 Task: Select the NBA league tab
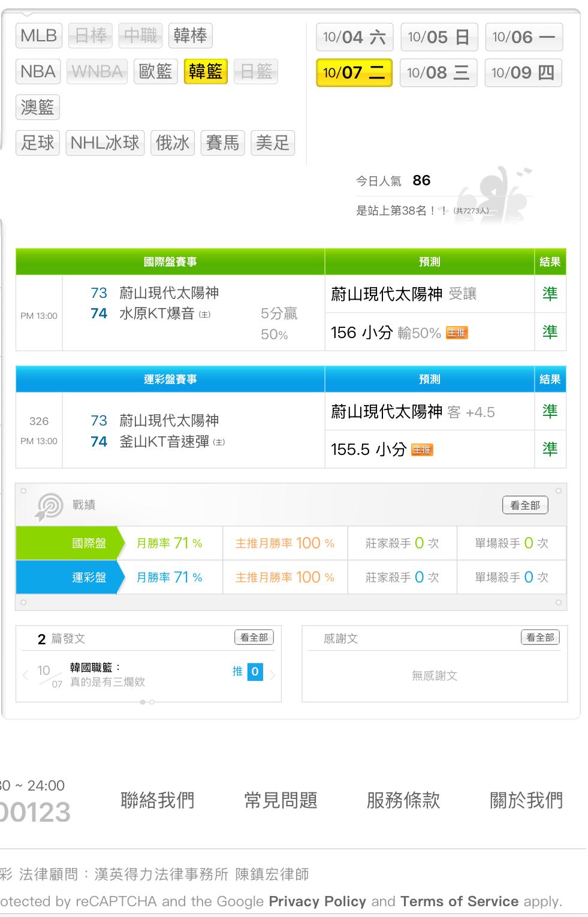tap(38, 72)
